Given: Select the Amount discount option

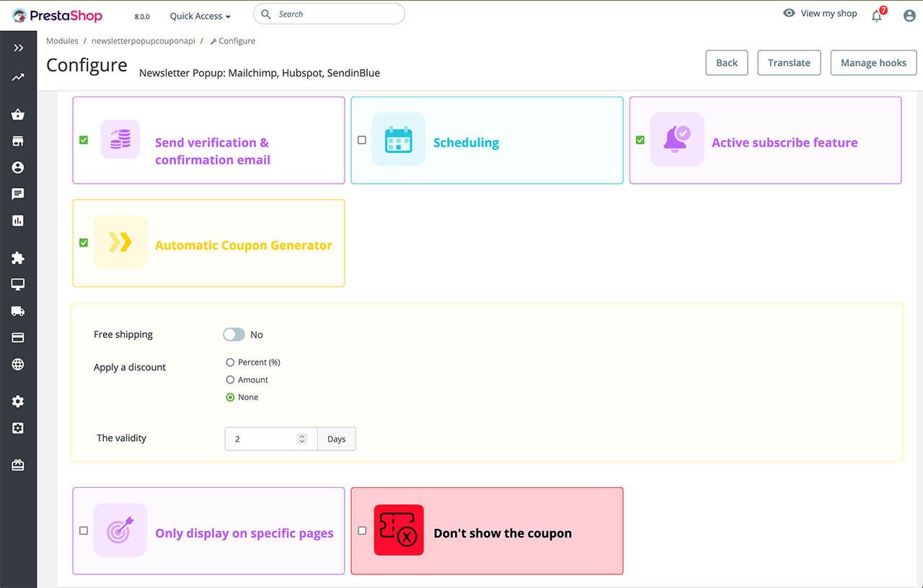Looking at the screenshot, I should [231, 380].
